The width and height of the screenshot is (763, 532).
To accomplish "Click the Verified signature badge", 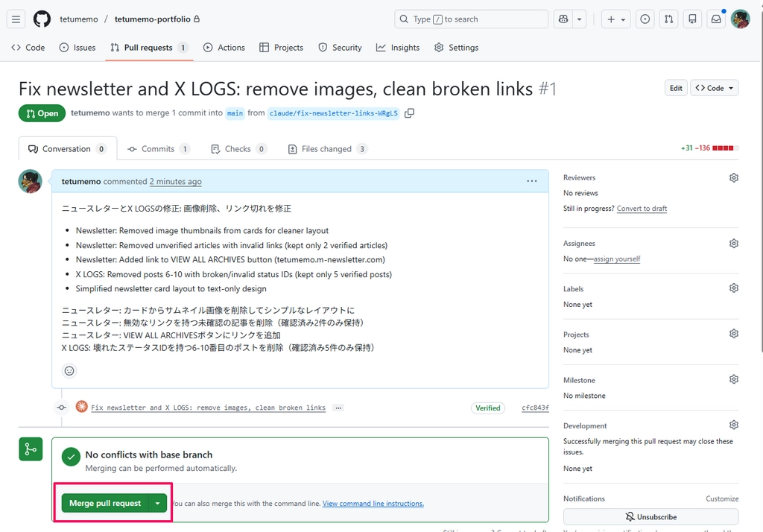I will tap(487, 408).
